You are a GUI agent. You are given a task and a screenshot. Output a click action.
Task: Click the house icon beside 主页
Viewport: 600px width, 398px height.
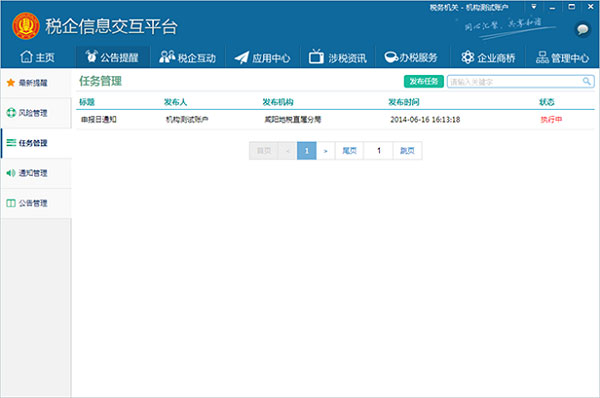(26, 57)
